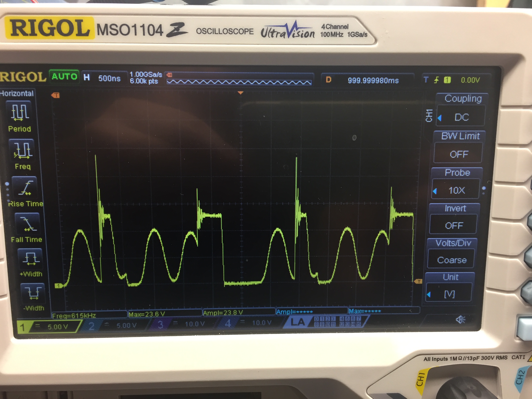
Task: Select the -Width measurement icon
Action: point(33,294)
